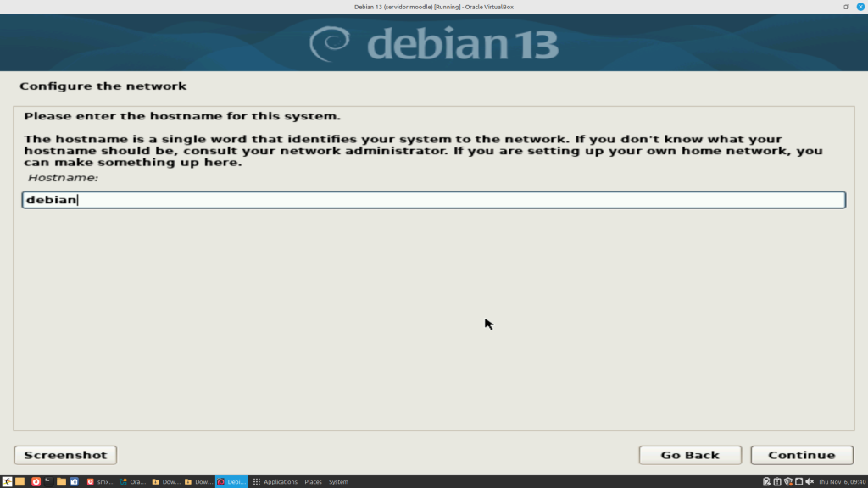The image size is (868, 488).
Task: Launch the screenshot camera icon in panel
Action: pyautogui.click(x=74, y=481)
